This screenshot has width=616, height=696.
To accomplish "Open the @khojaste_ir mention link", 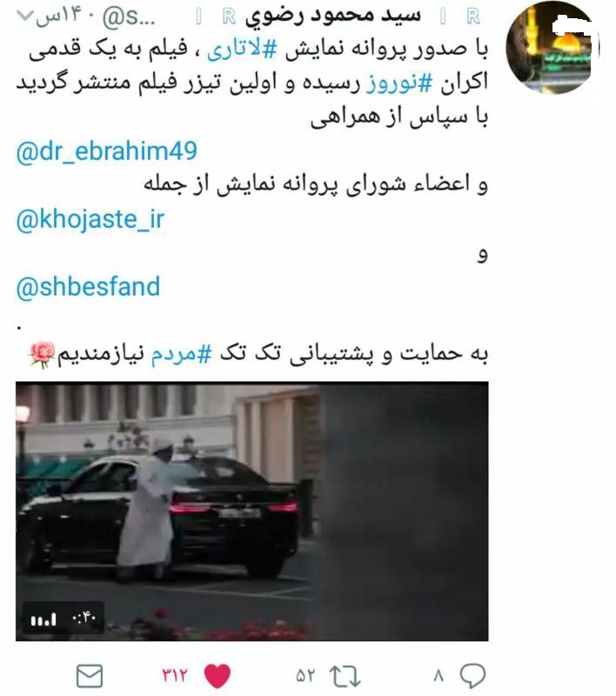I will [90, 219].
